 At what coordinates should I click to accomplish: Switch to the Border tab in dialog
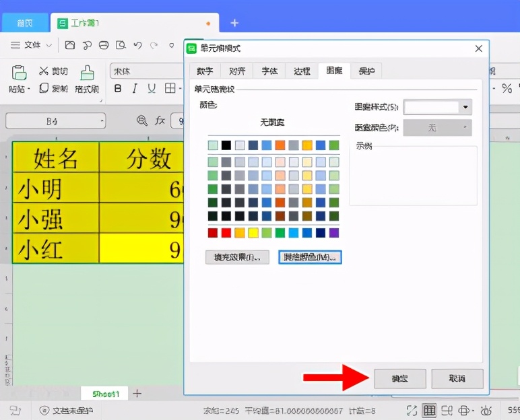point(302,71)
